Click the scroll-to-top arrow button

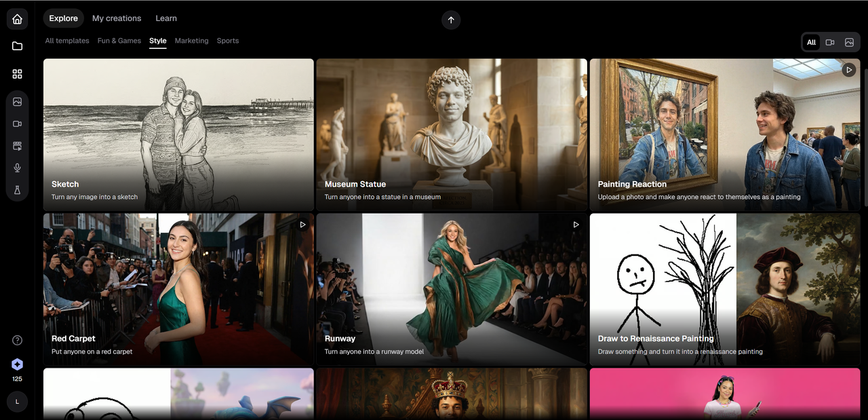coord(451,20)
